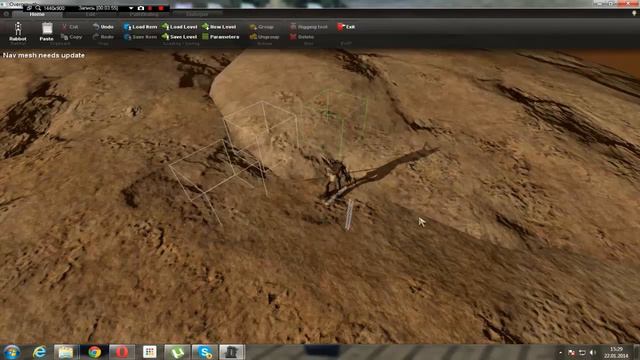Launch Internet Explorer from taskbar
This screenshot has height=360, width=640.
coord(40,352)
